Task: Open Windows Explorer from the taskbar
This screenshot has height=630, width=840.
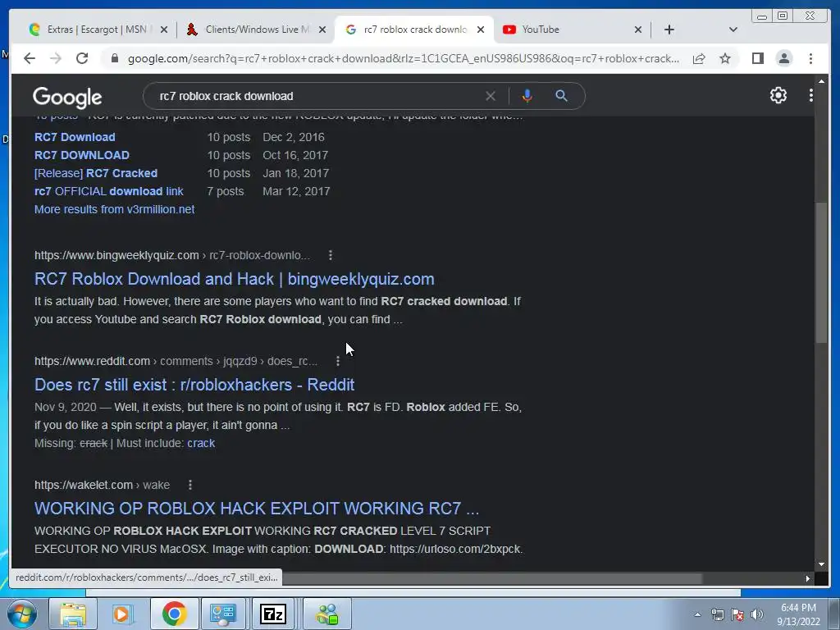Action: [73, 614]
